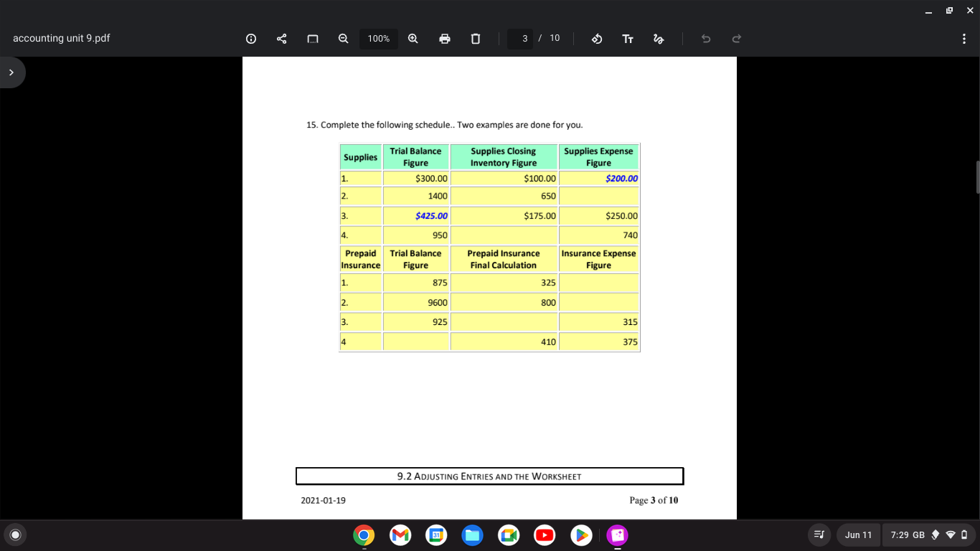Toggle fit to page mode
Image resolution: width=980 pixels, height=551 pixels.
point(312,38)
